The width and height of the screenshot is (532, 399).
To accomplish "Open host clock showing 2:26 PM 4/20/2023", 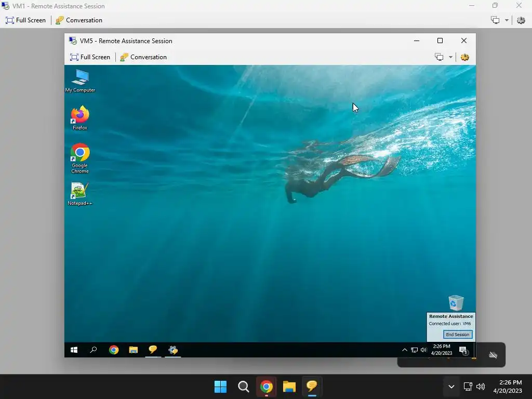I will [x=508, y=387].
